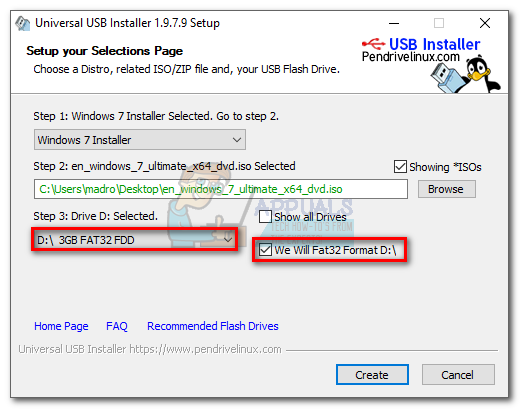Click the Cancel button
Viewport: 520px width, 409px height.
pos(458,375)
